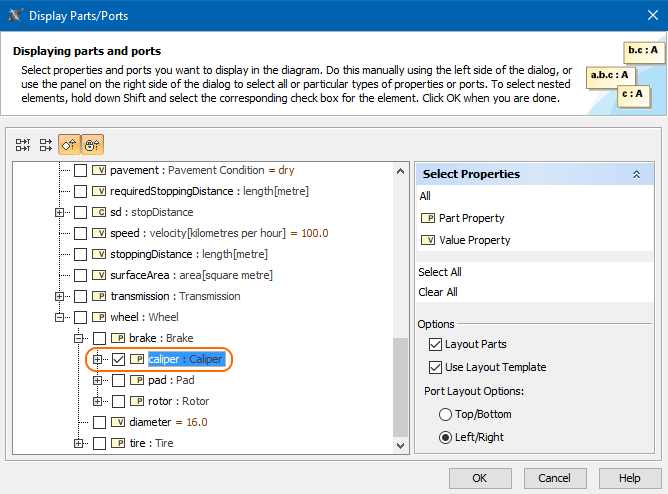Collapse the wheel : Wheel tree node
This screenshot has width=668, height=494.
pos(60,317)
